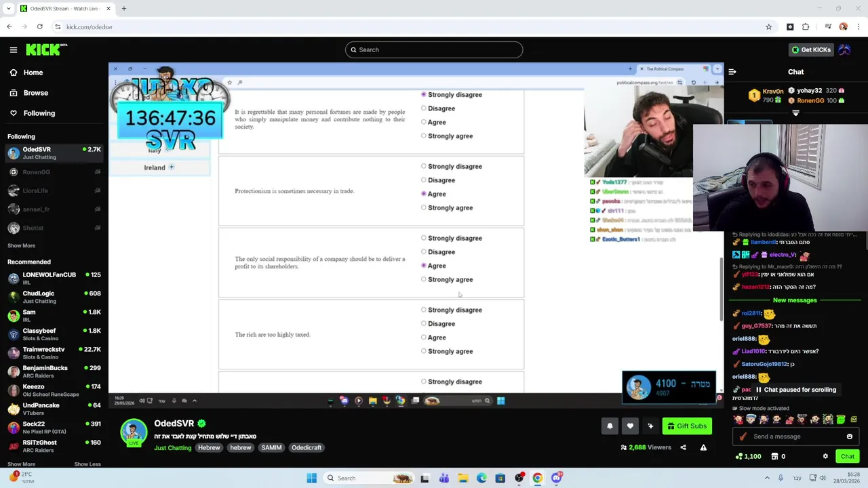Click the green Chat send button

848,456
